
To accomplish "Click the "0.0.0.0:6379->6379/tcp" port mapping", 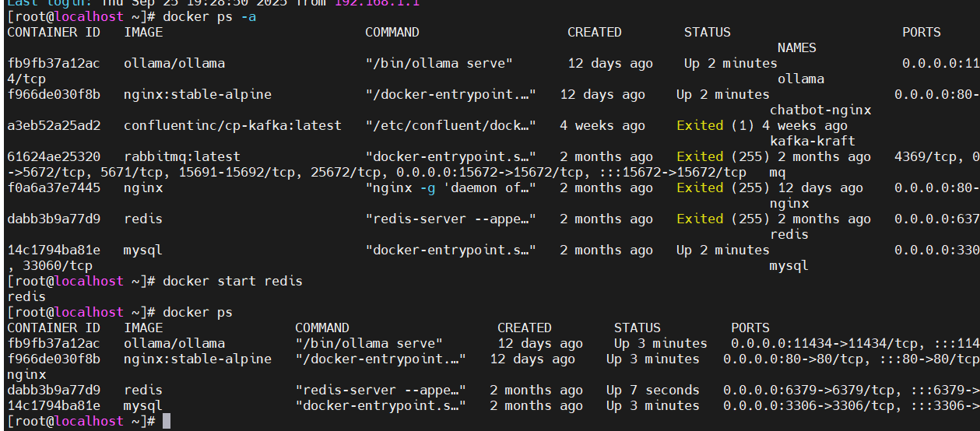I will click(809, 390).
